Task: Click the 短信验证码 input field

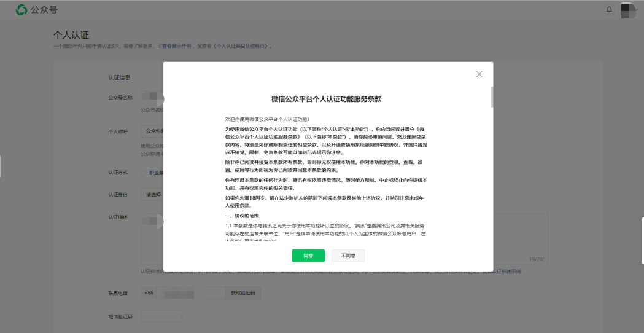Action: (161, 316)
